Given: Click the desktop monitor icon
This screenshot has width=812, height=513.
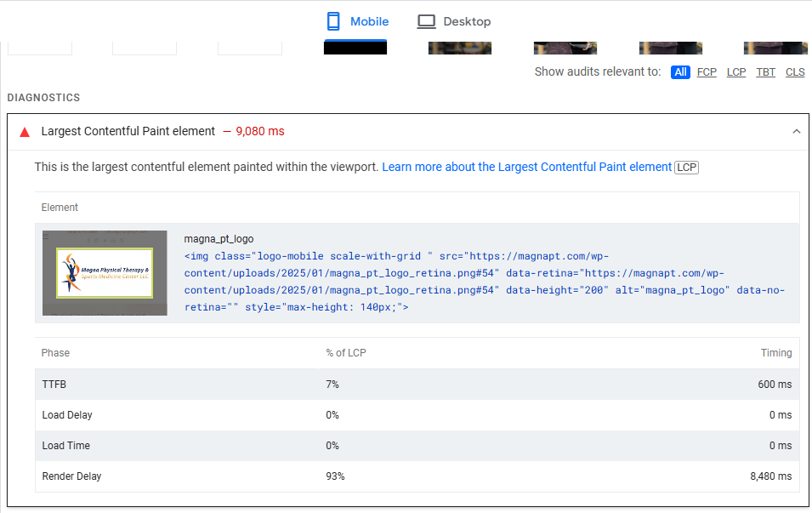Looking at the screenshot, I should tap(426, 21).
